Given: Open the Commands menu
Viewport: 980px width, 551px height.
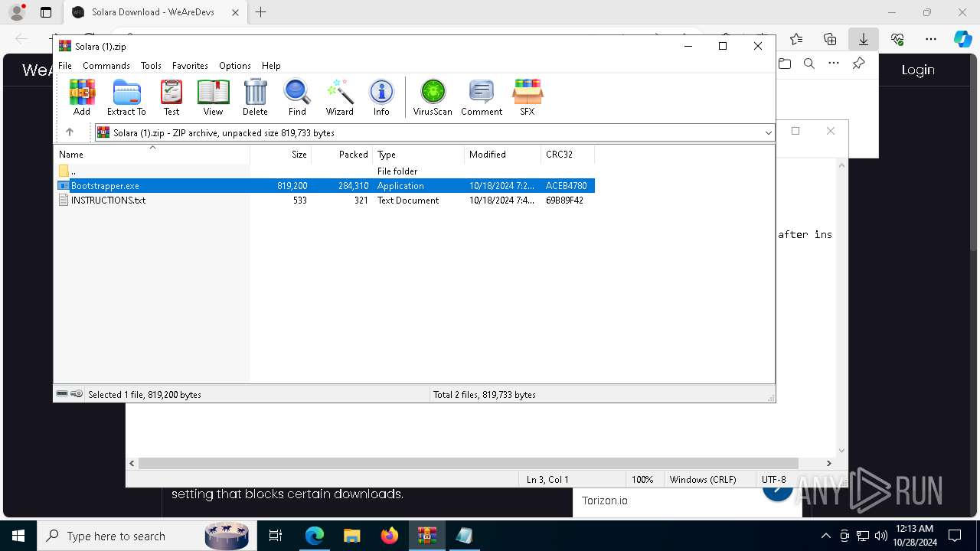Looking at the screenshot, I should click(x=106, y=66).
